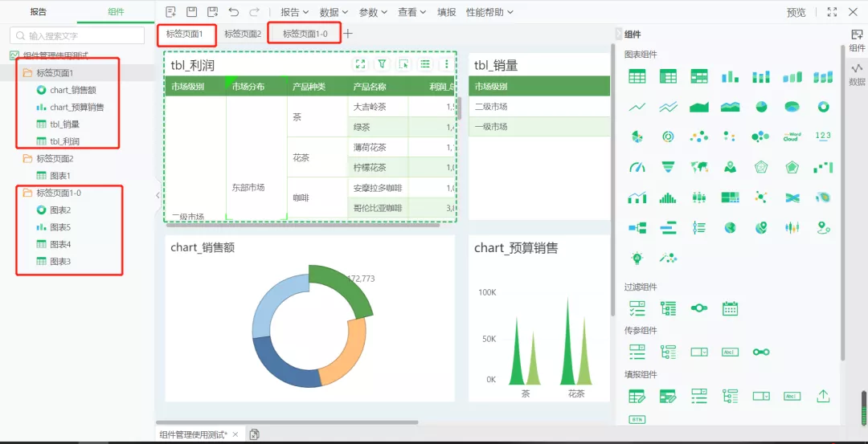Select the globe 3D map component
The width and height of the screenshot is (868, 444).
(x=730, y=226)
